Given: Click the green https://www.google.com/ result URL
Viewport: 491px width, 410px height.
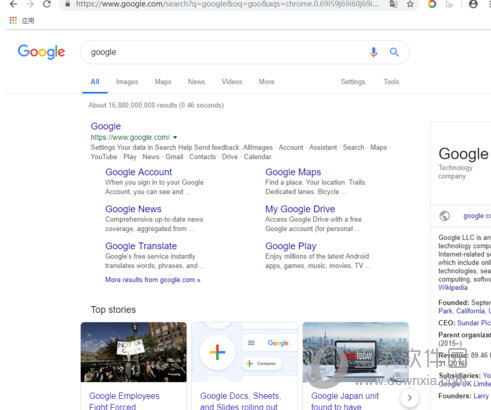Looking at the screenshot, I should (x=130, y=137).
